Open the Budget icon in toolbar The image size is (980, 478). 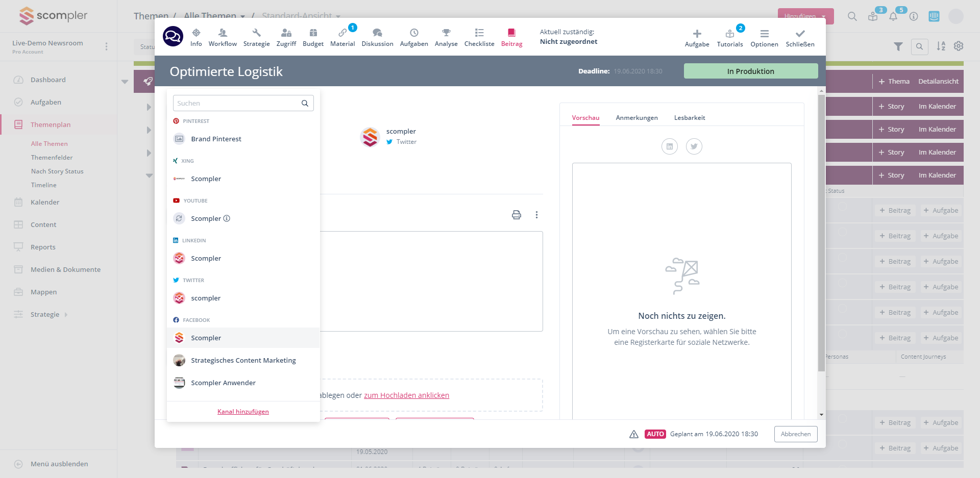313,33
